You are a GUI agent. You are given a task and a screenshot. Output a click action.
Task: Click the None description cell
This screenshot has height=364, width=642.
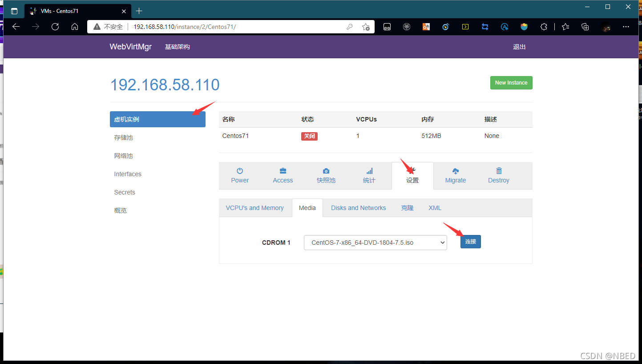pyautogui.click(x=492, y=136)
